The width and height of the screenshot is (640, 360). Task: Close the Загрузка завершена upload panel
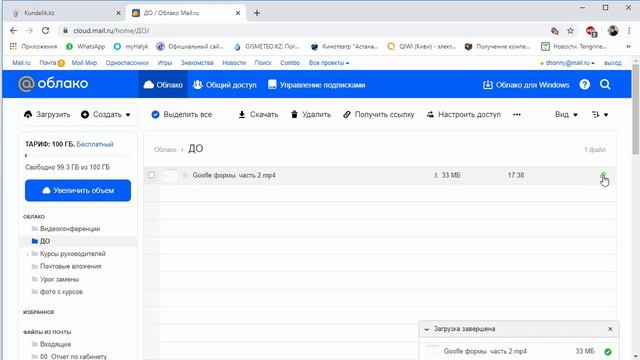[610, 329]
